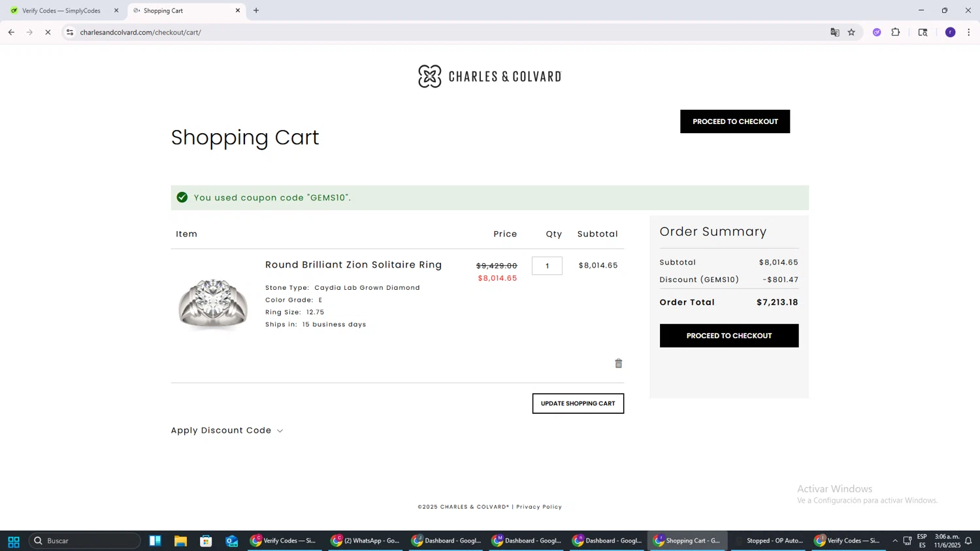Click the green checkmark success icon
This screenshot has height=551, width=980.
coord(182,197)
